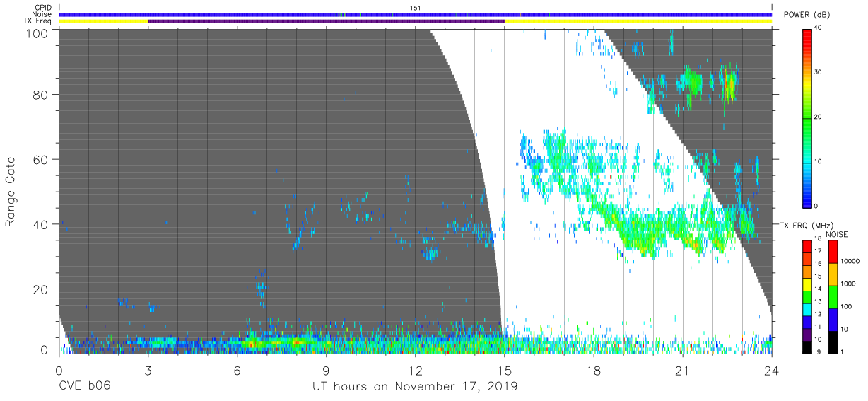
Task: Click the Range Gate y-axis title
Action: 11,192
